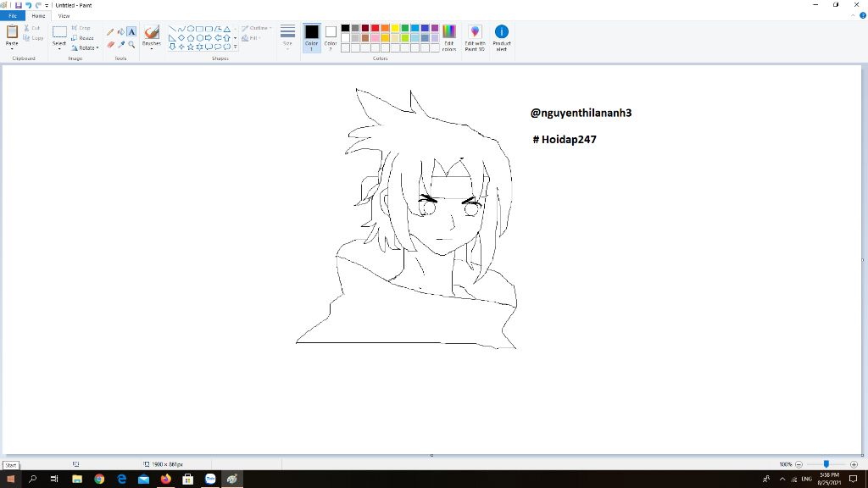Open Edit colors dialog
868x488 pixels.
[x=449, y=37]
